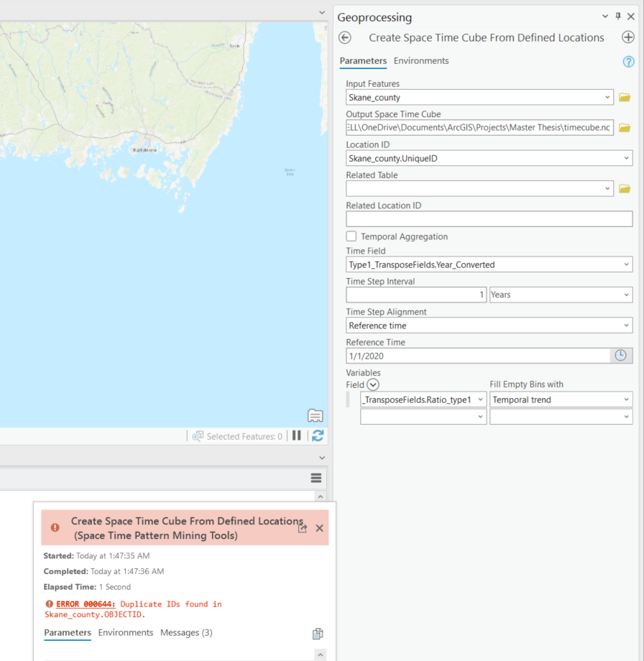This screenshot has width=644, height=661.
Task: Toggle auto-hide pin on Geoprocessing pane
Action: pyautogui.click(x=617, y=16)
